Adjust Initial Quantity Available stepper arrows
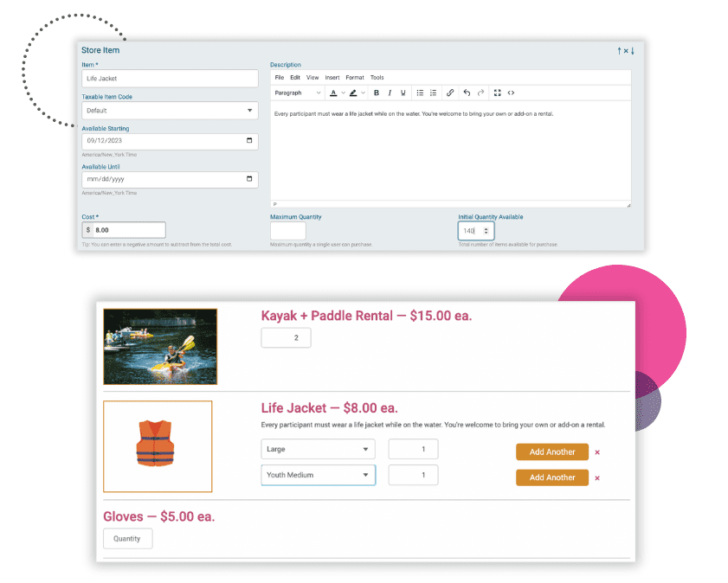Viewport: 728px width, 583px height. [486, 230]
